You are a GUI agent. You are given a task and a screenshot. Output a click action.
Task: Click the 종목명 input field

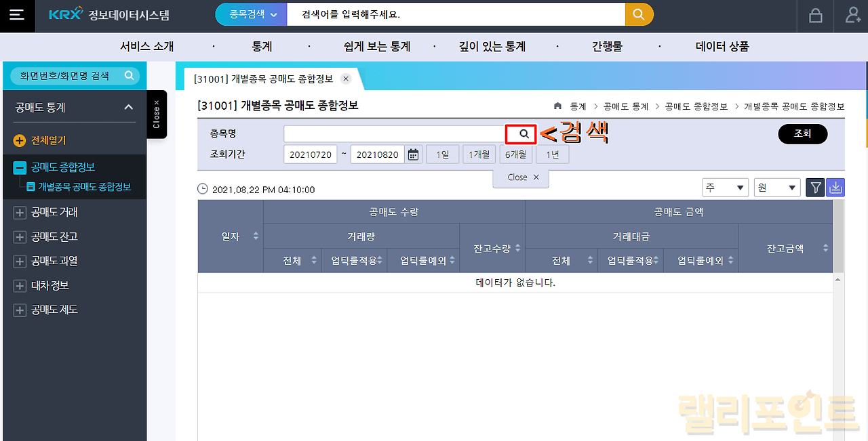point(395,134)
